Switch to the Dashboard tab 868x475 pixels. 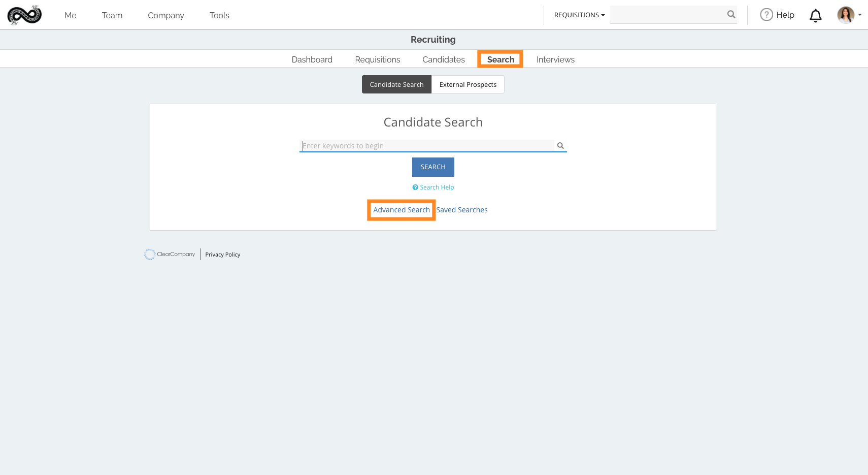[x=312, y=59]
